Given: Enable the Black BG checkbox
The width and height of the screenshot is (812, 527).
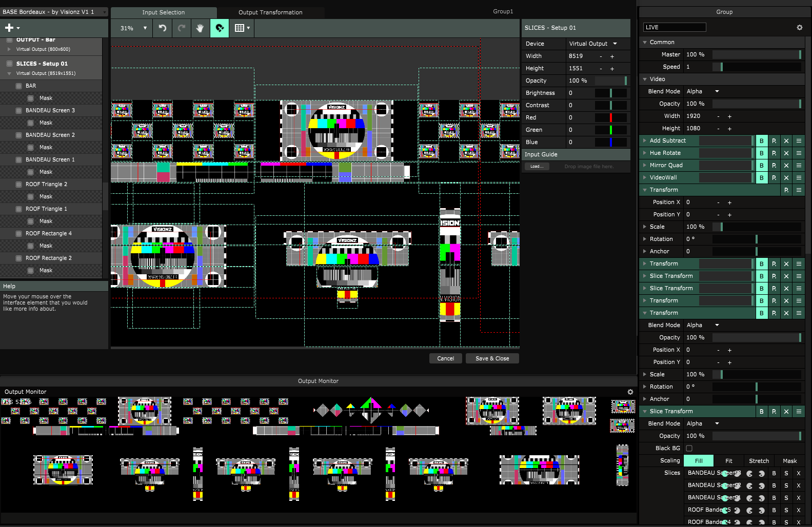Looking at the screenshot, I should pyautogui.click(x=689, y=449).
